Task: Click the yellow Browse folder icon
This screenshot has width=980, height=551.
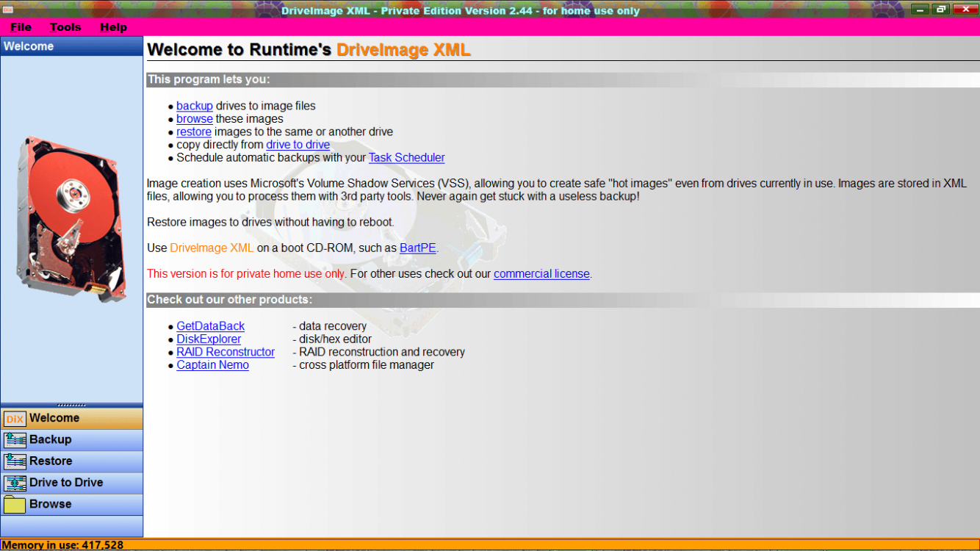Action: (15, 505)
